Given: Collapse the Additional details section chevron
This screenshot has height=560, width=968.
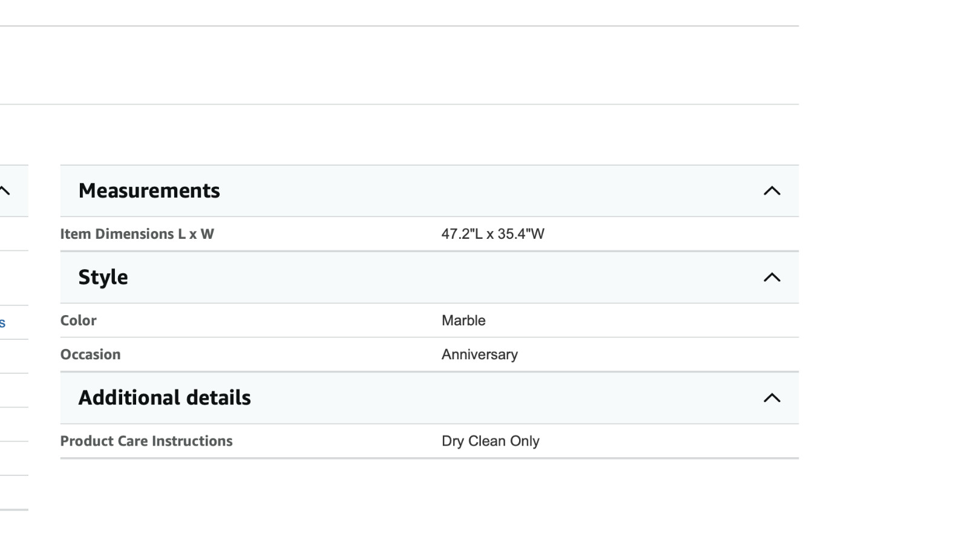Looking at the screenshot, I should (x=772, y=398).
